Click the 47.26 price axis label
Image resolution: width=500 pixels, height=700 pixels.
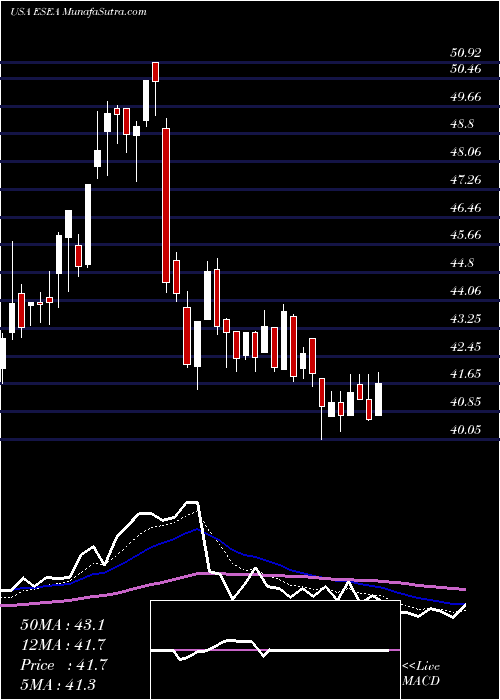466,180
